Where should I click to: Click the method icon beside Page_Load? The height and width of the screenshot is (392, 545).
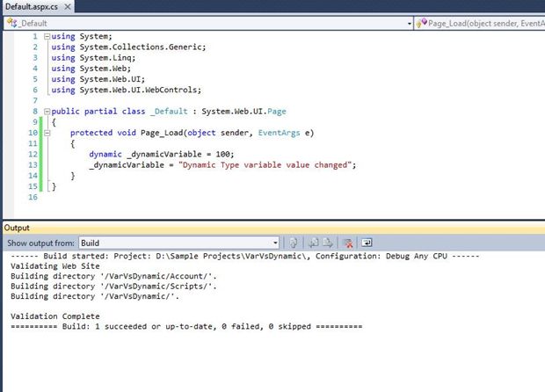422,23
